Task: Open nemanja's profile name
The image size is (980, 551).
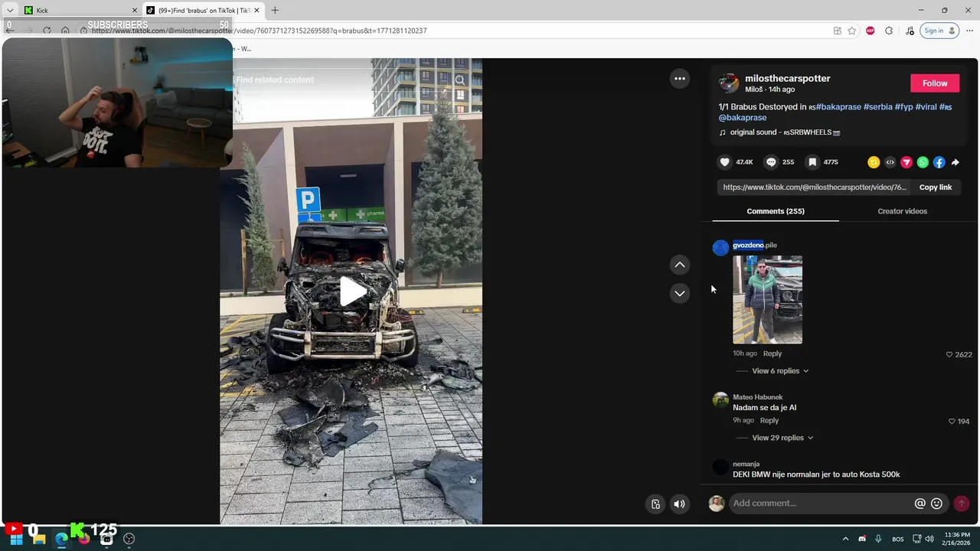Action: (746, 464)
